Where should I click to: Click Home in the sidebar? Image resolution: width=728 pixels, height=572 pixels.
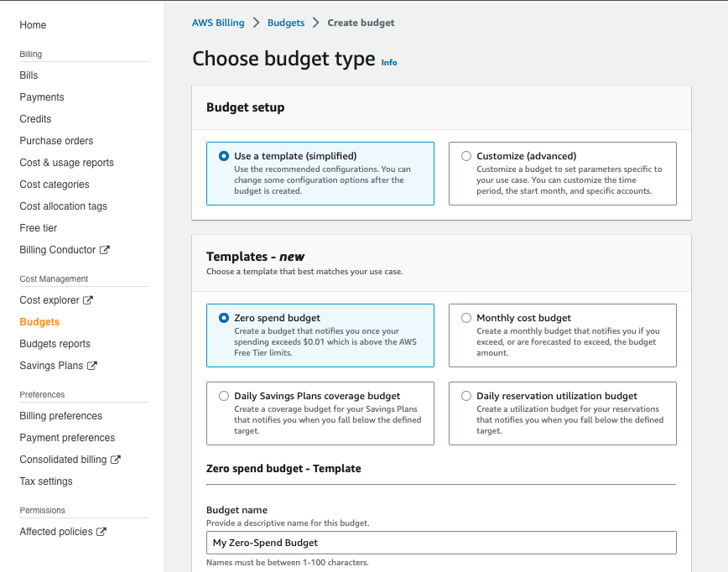(x=33, y=25)
